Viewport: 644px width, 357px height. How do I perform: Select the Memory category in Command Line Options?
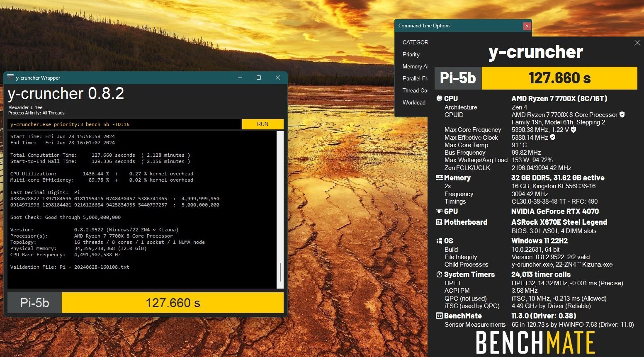click(x=415, y=66)
